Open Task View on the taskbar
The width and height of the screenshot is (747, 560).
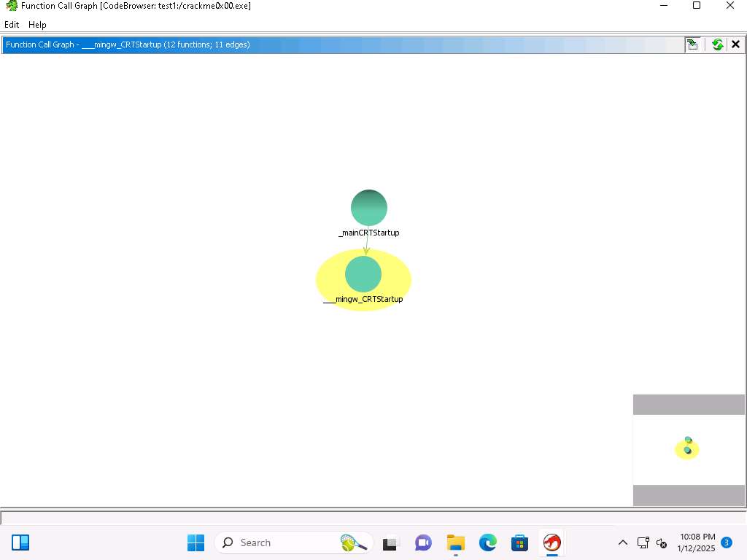[x=391, y=542]
